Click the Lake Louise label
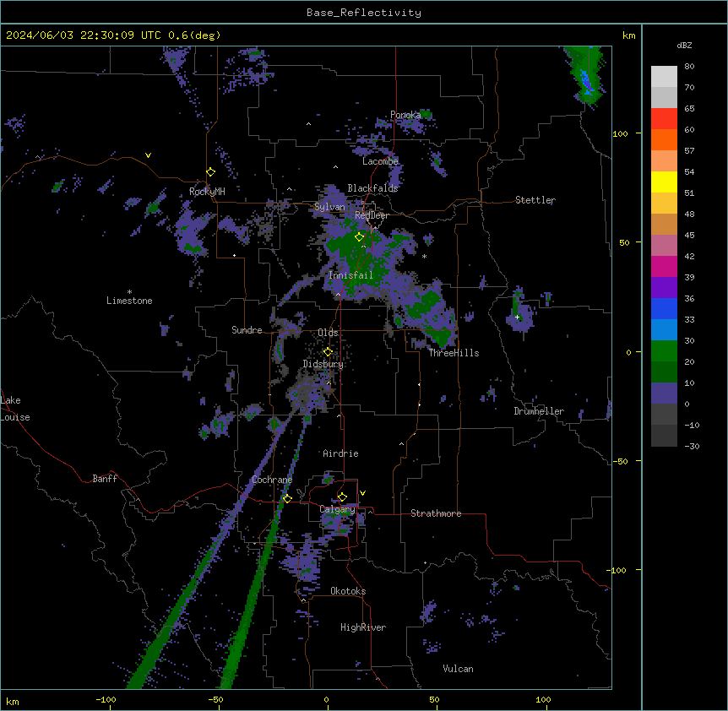Screen dimensions: 728x711 (15, 409)
